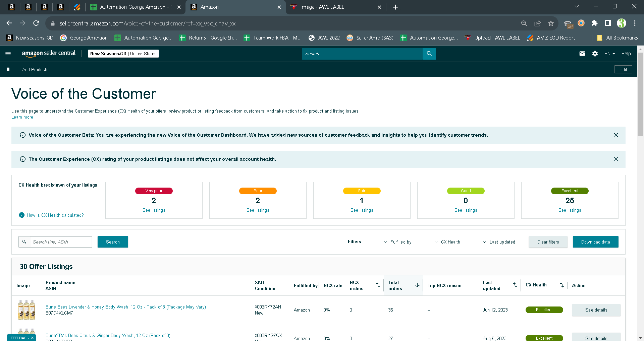This screenshot has height=341, width=644.
Task: Expand the Last updated filter
Action: [499, 242]
